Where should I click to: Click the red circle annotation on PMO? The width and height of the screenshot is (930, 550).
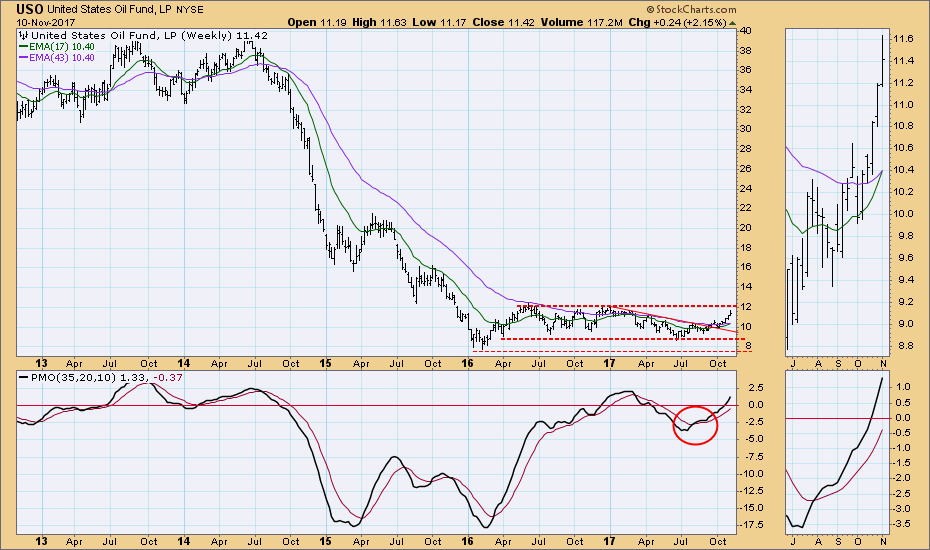[696, 425]
